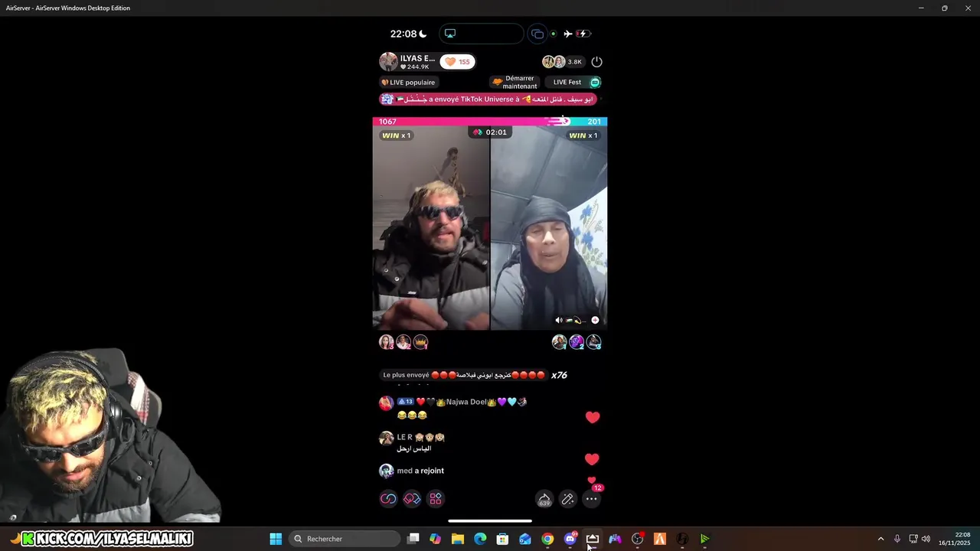Image resolution: width=980 pixels, height=551 pixels.
Task: Click the Najwa Doel username
Action: click(466, 402)
